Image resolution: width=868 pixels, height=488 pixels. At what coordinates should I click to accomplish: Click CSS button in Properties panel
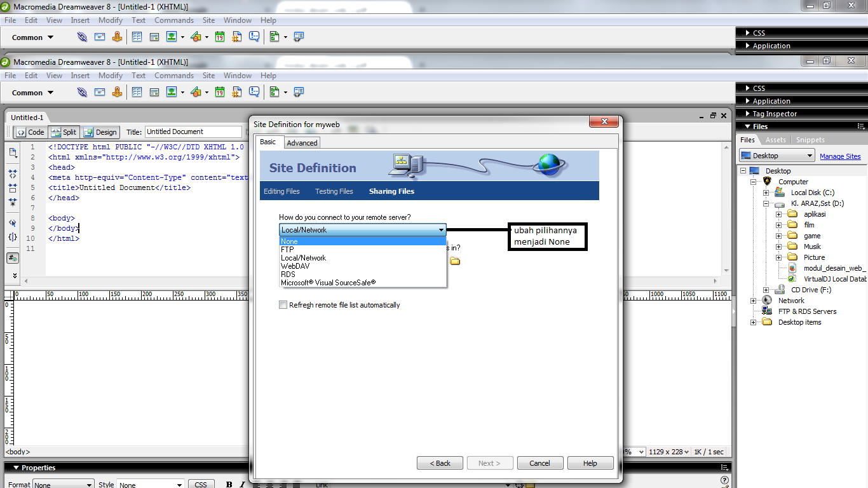(x=201, y=485)
